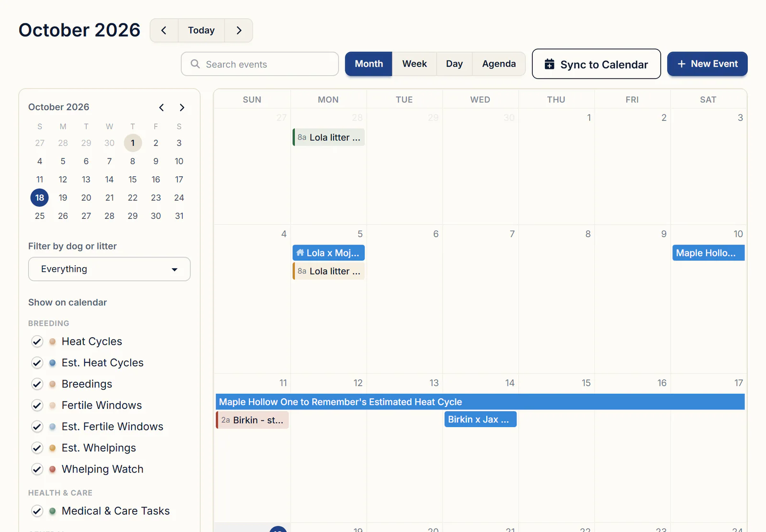Image resolution: width=766 pixels, height=532 pixels.
Task: Click the Whelping Watch red color dot
Action: (x=53, y=469)
